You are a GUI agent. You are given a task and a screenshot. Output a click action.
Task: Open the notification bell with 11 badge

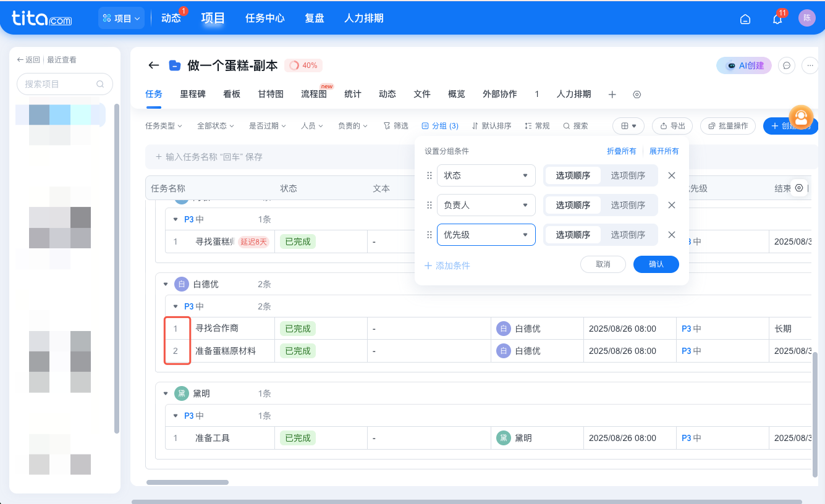777,19
